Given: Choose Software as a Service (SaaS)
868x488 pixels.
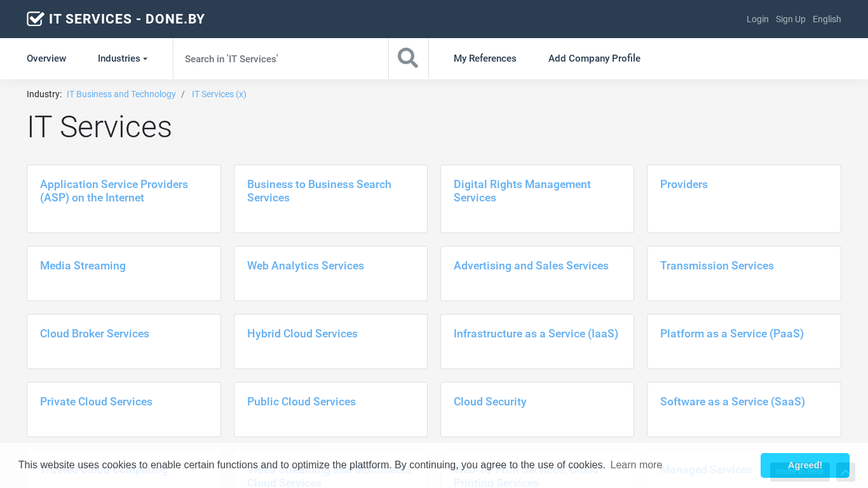Looking at the screenshot, I should tap(733, 402).
